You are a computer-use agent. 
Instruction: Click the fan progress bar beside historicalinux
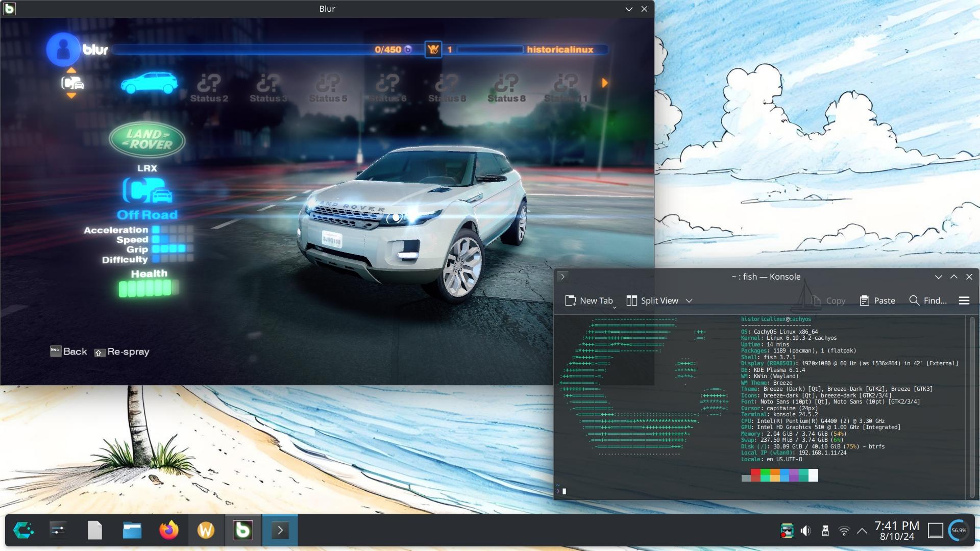[x=490, y=49]
